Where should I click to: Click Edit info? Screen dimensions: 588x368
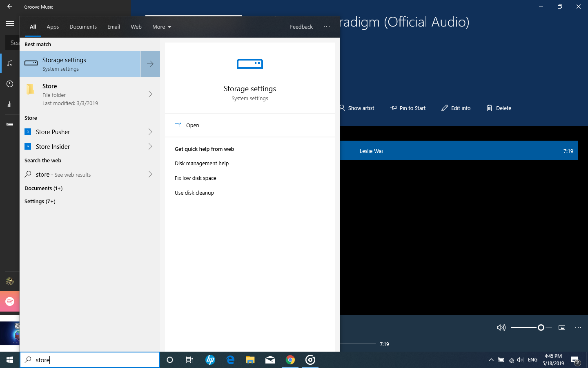click(456, 108)
